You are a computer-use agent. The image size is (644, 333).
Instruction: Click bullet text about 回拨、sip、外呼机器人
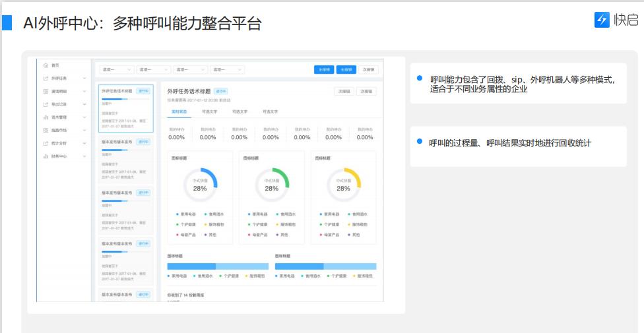pyautogui.click(x=523, y=84)
